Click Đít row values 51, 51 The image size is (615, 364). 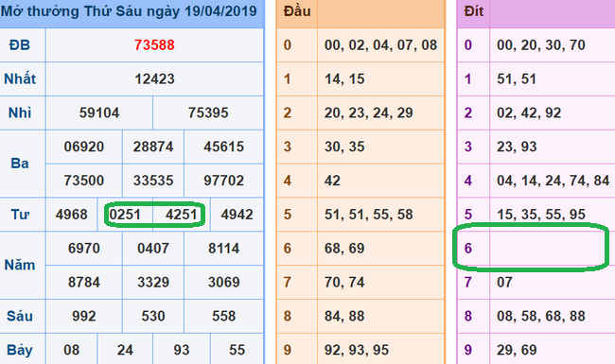click(517, 78)
